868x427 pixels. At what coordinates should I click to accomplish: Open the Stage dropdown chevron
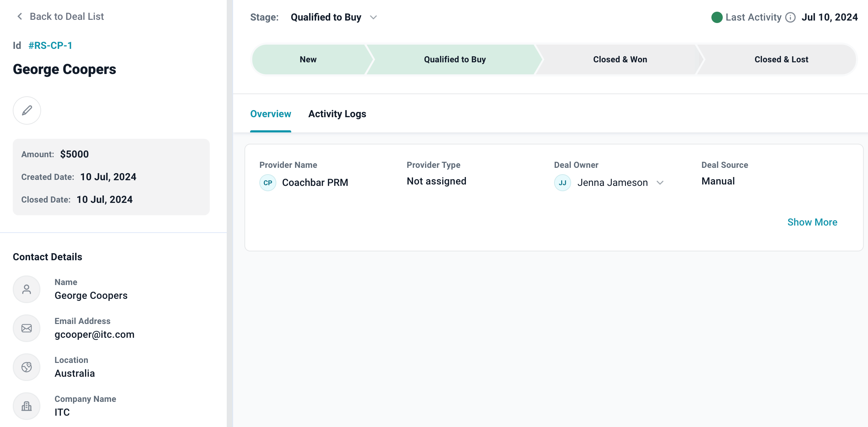pyautogui.click(x=373, y=17)
